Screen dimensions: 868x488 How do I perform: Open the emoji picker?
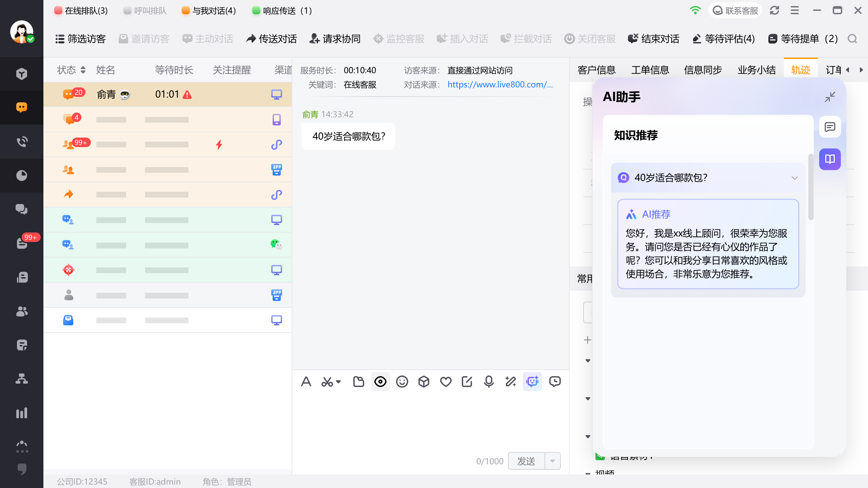402,382
